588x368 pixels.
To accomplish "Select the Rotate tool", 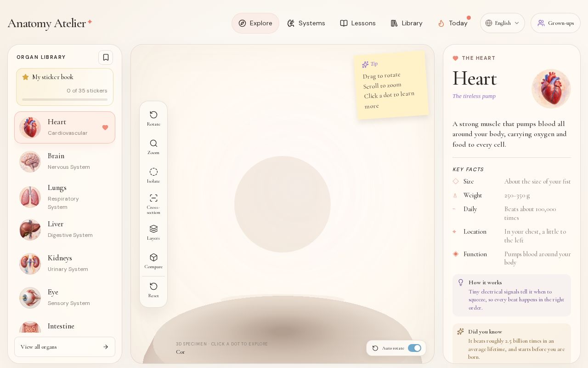I will coord(153,118).
